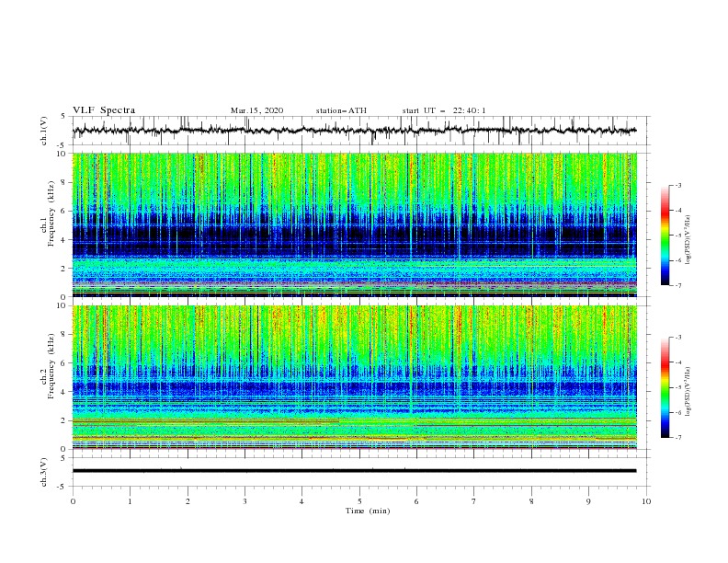Viewport: 728px width, 563px height.
Task: Click the "ch.1(V)" waveform axis label
Action: point(44,131)
